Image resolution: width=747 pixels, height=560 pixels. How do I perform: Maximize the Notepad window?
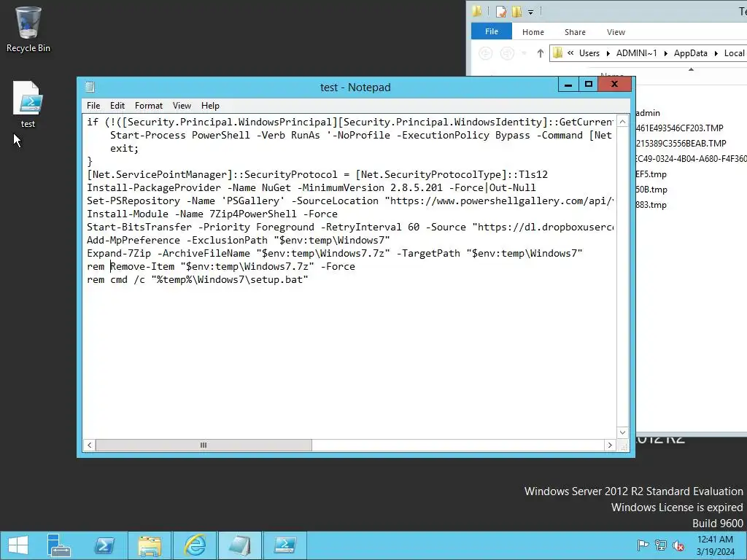(589, 85)
